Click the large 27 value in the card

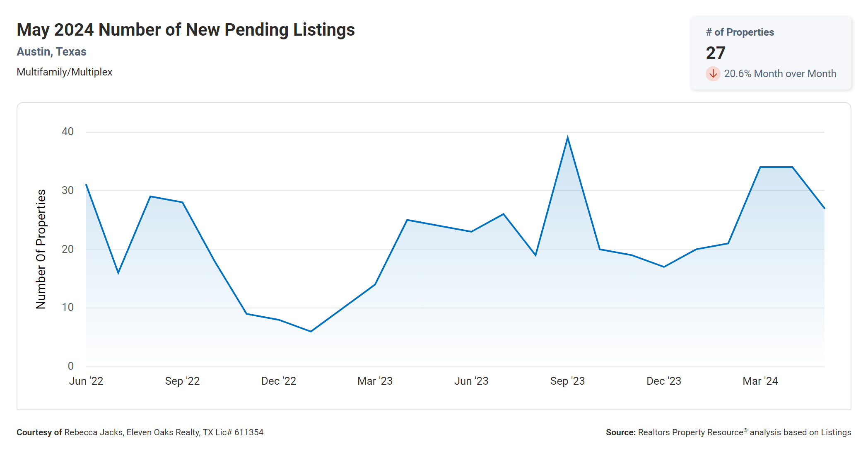pyautogui.click(x=716, y=53)
